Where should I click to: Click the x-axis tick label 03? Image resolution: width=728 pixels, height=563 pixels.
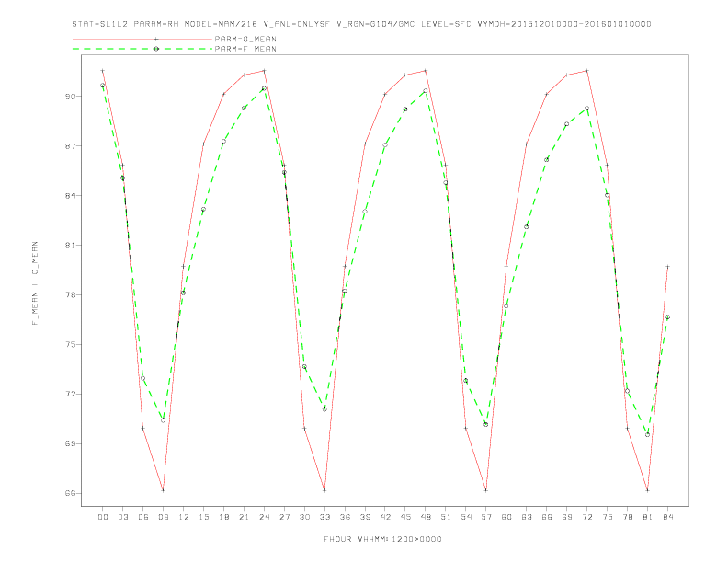(122, 517)
